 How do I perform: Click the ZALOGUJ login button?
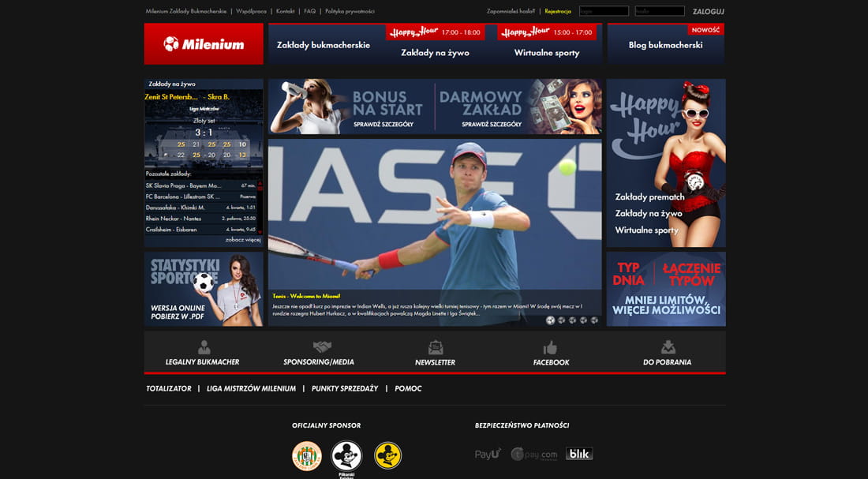(x=708, y=11)
